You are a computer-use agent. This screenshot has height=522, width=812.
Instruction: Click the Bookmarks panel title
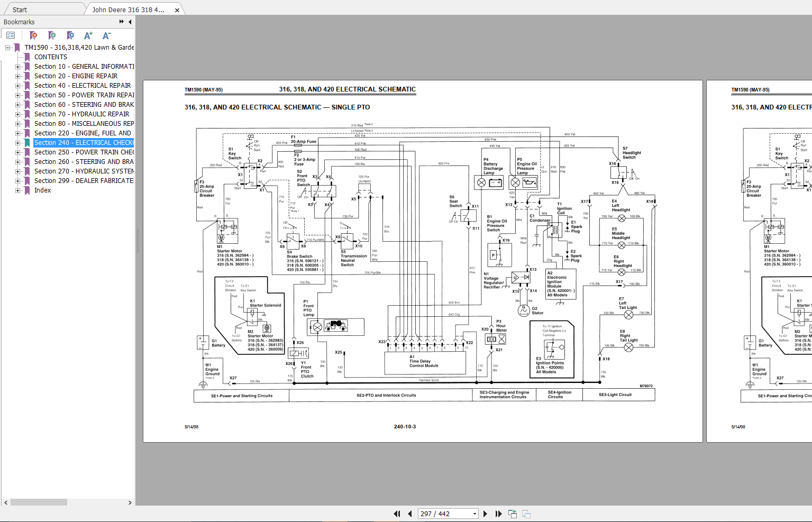click(x=19, y=22)
